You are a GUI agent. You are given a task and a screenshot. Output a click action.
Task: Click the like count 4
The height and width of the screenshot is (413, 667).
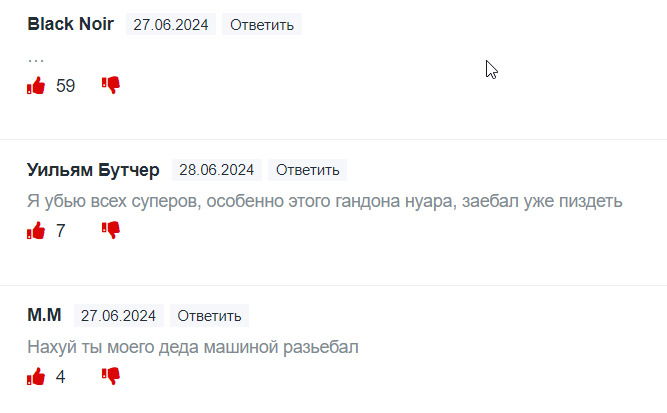pyautogui.click(x=61, y=377)
